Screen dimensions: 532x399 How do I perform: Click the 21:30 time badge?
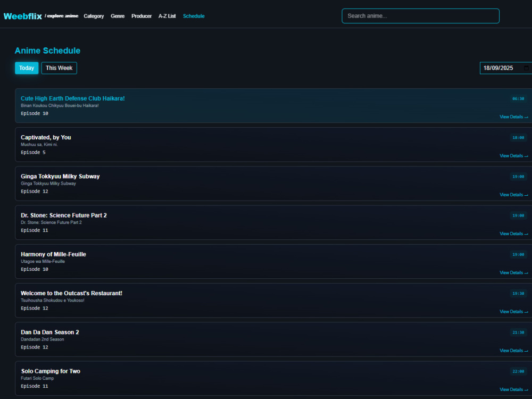[x=518, y=332]
